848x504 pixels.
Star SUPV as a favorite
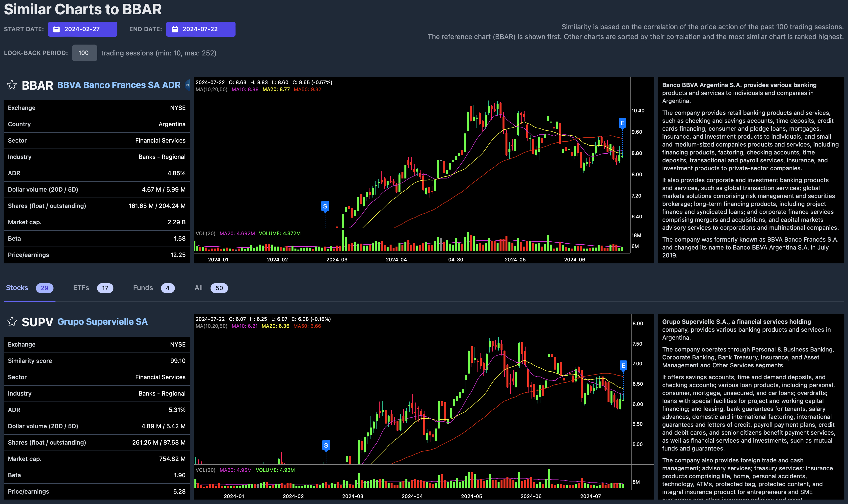click(12, 322)
